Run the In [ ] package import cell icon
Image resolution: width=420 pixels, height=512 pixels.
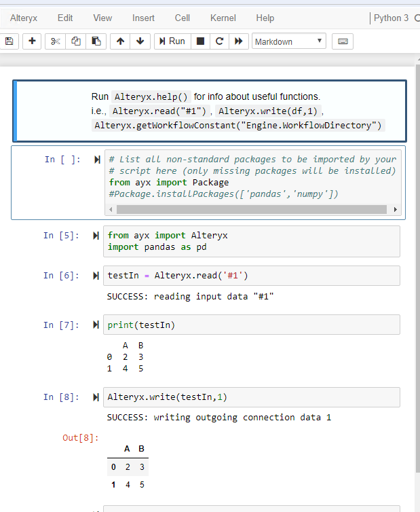(97, 160)
